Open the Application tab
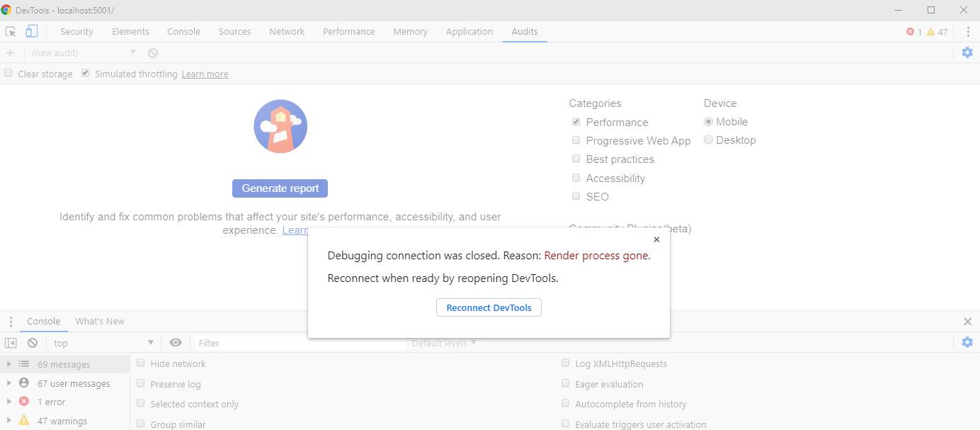 (x=469, y=32)
